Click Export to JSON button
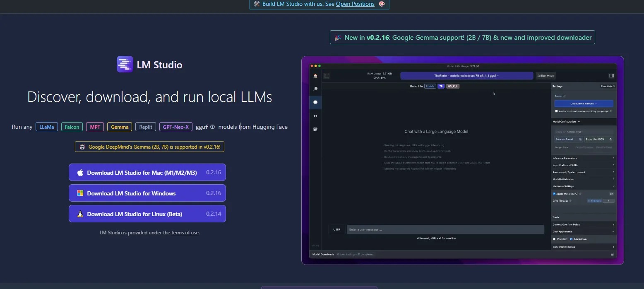The image size is (644, 289). [x=599, y=139]
